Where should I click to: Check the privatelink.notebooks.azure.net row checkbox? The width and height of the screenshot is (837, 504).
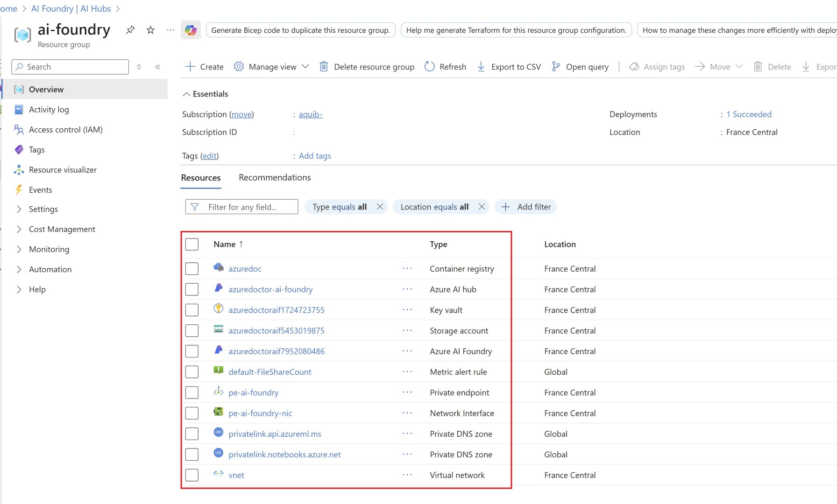pos(192,455)
